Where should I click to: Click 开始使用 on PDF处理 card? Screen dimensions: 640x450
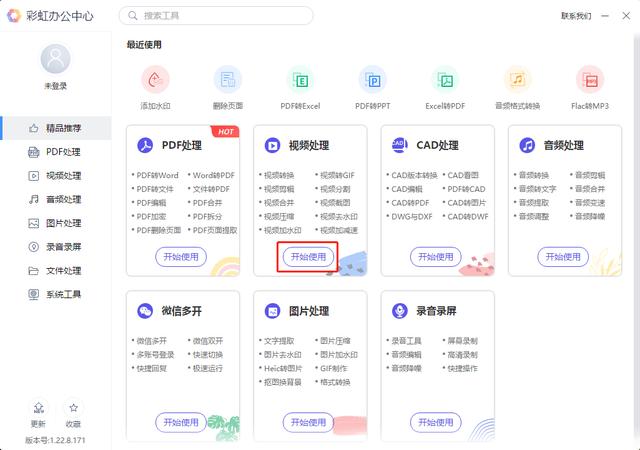pos(181,257)
